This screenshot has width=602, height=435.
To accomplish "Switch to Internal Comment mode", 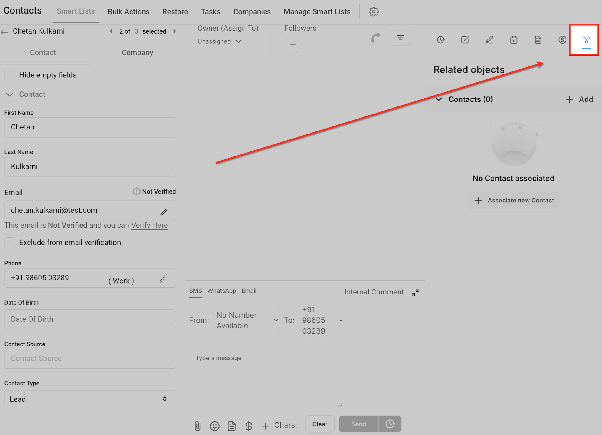I will point(374,292).
